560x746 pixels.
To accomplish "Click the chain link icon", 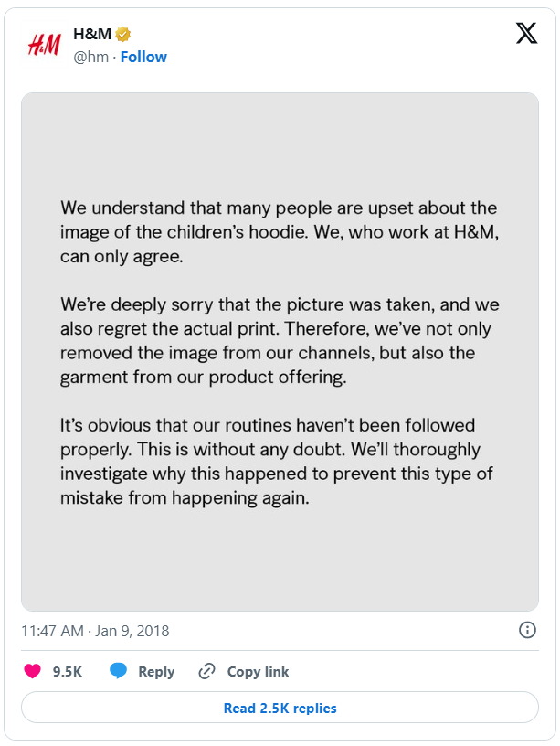I will [206, 671].
